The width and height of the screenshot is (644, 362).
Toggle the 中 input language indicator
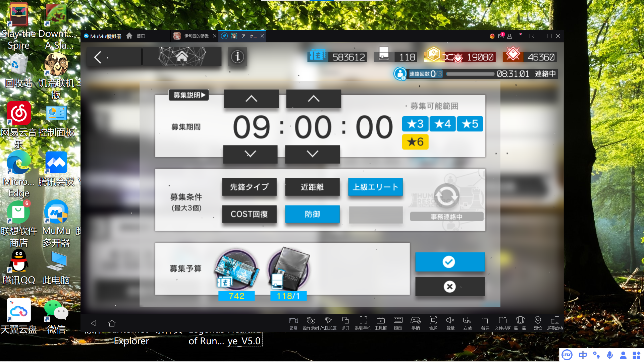[583, 355]
